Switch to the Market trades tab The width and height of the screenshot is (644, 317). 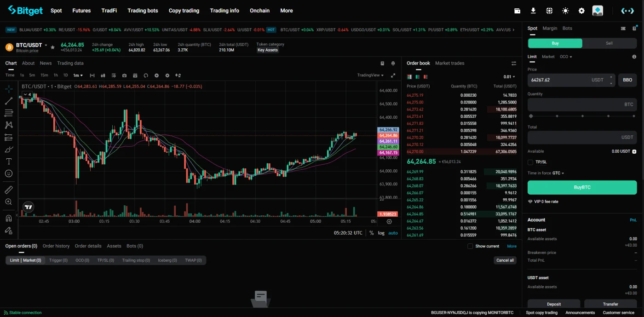[x=450, y=63]
